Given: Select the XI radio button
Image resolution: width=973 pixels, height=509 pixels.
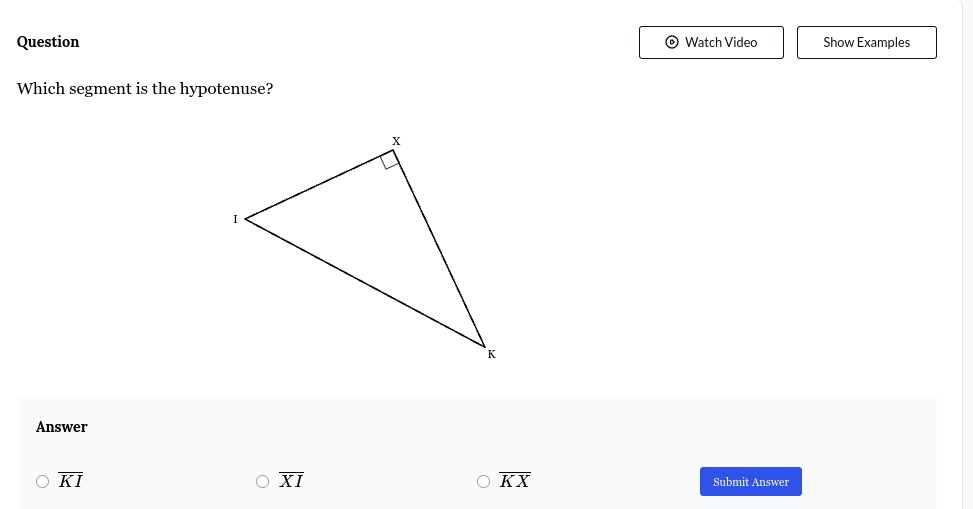Looking at the screenshot, I should tap(262, 482).
